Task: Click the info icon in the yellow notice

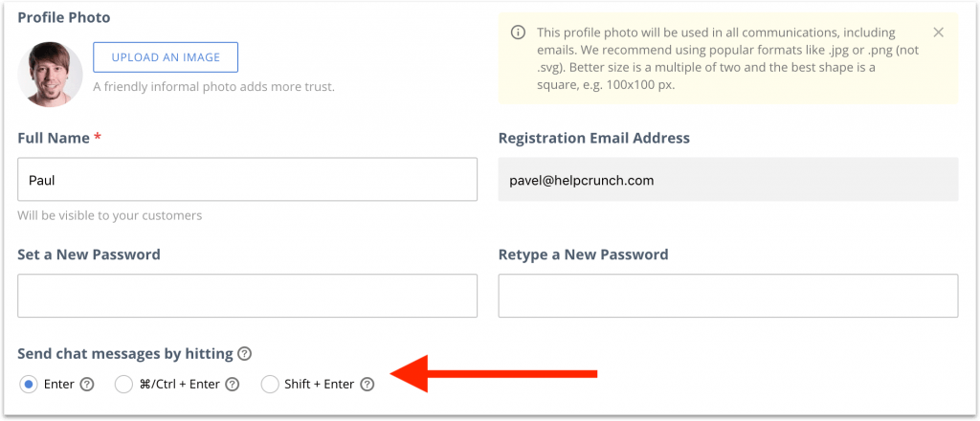Action: coord(518,33)
